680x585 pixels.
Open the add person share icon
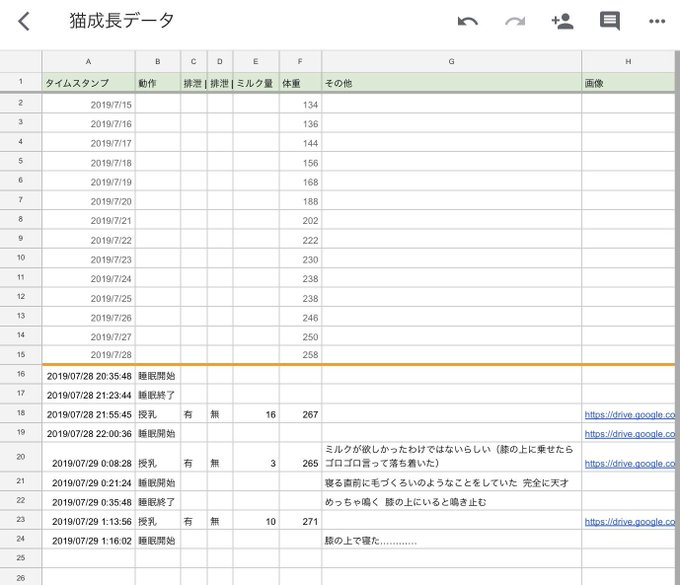click(562, 21)
